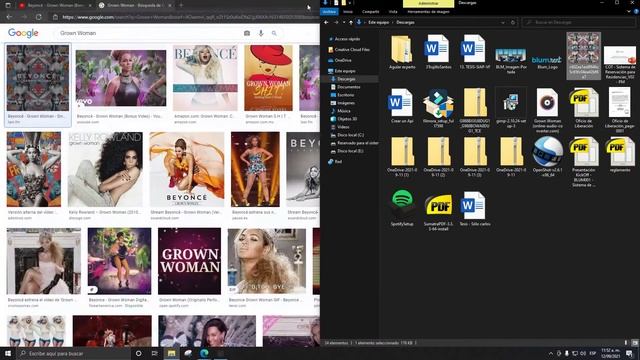Image resolution: width=640 pixels, height=360 pixels.
Task: Select the Aguilar folder in Descargas
Action: (402, 52)
